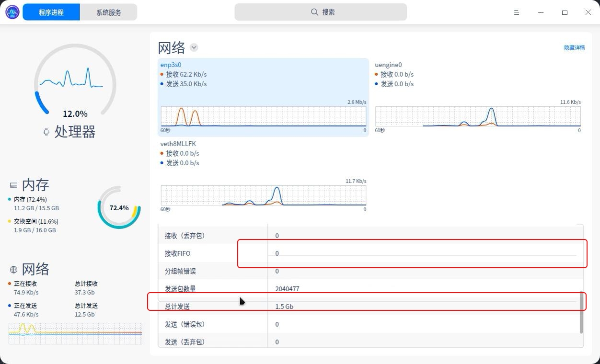600x364 pixels.
Task: Click 接收 62.2 Kb/s under enp3s0
Action: (186, 74)
